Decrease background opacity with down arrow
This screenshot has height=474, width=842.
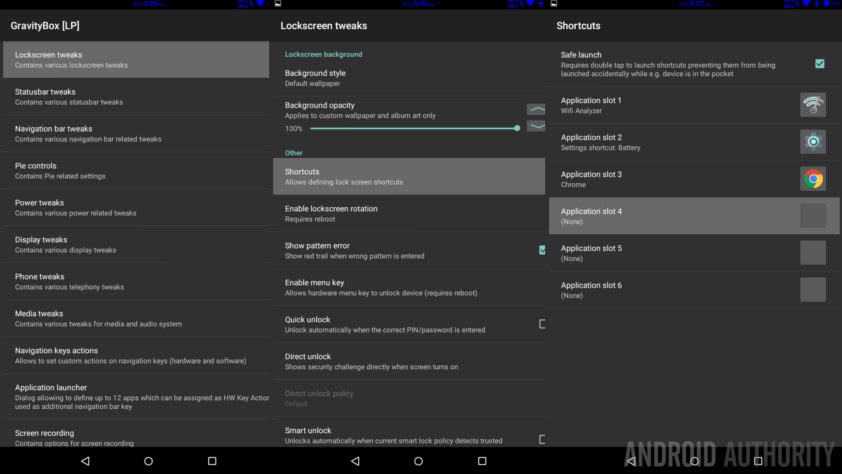536,126
